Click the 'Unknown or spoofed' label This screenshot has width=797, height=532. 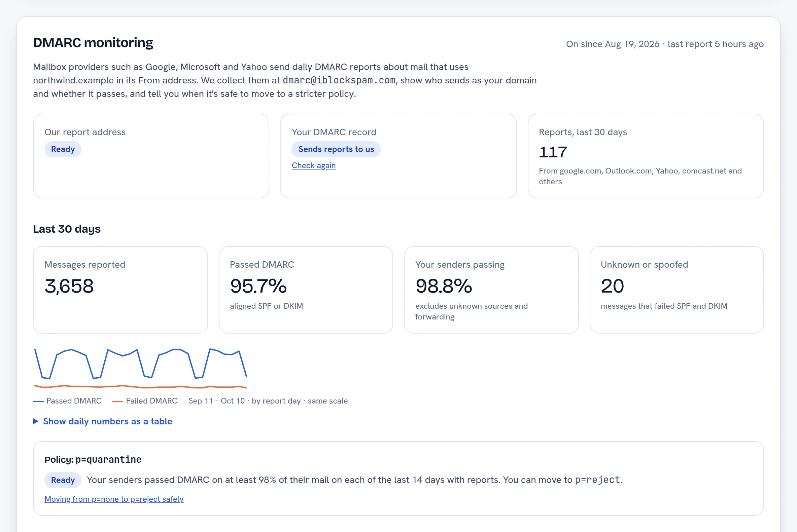(x=644, y=265)
